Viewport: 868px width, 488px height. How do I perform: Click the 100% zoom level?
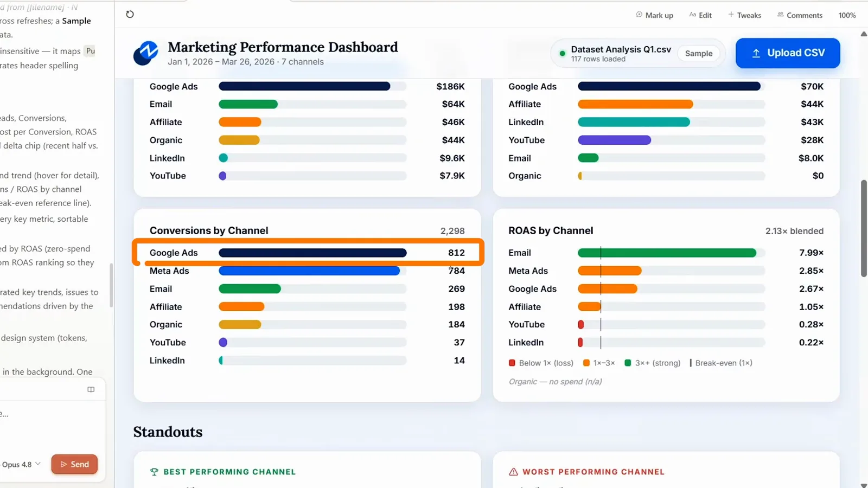[847, 15]
